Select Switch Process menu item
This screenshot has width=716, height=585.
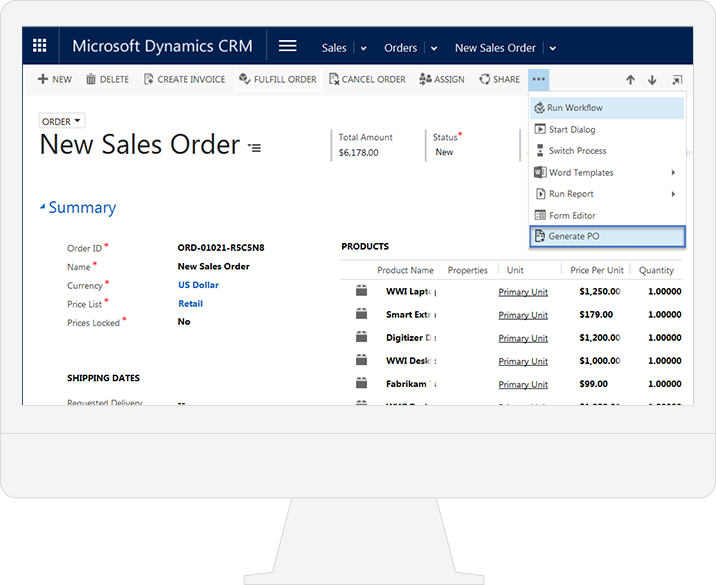607,151
